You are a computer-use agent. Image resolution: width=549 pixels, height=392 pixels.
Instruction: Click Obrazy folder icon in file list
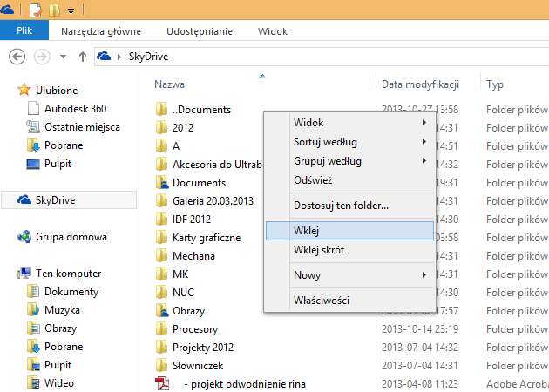click(162, 310)
